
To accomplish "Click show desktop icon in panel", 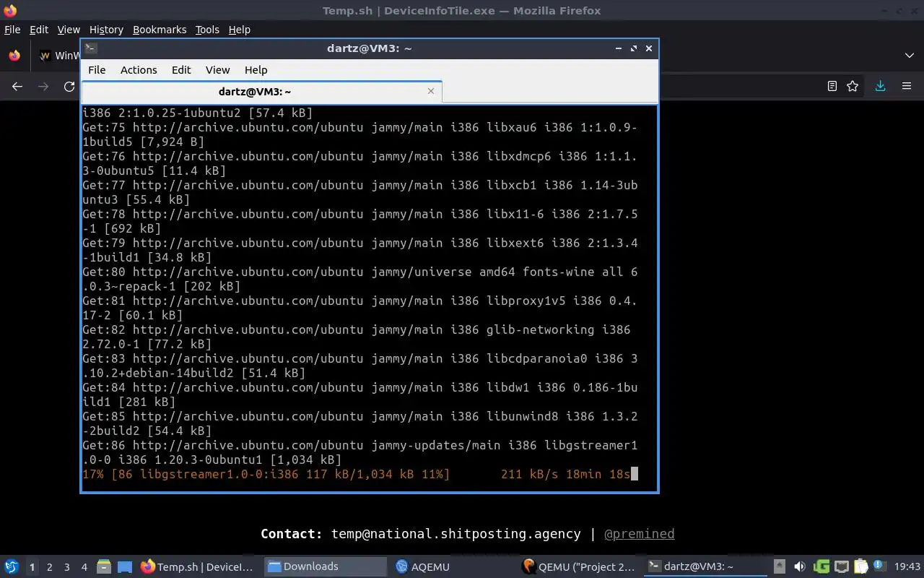I will point(124,566).
